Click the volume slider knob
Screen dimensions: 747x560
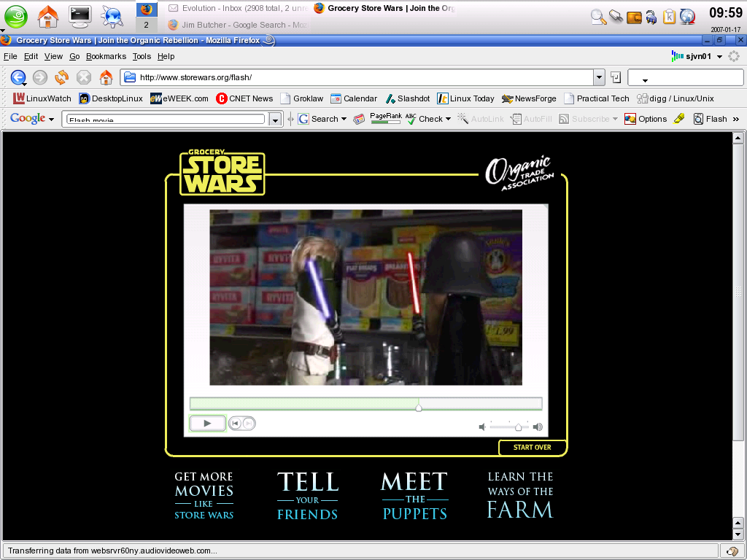point(518,427)
